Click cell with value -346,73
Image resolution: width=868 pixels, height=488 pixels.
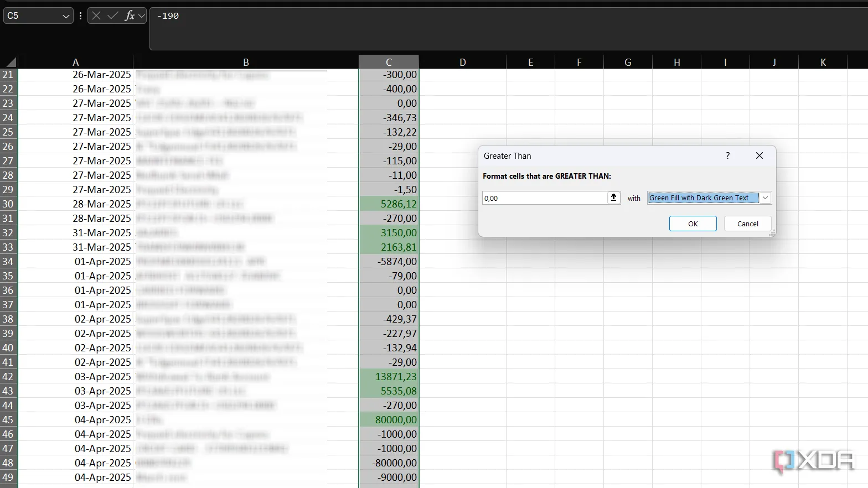coord(389,118)
